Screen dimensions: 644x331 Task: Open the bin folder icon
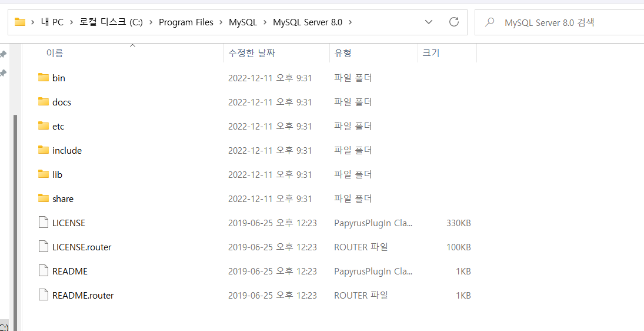[x=44, y=78]
